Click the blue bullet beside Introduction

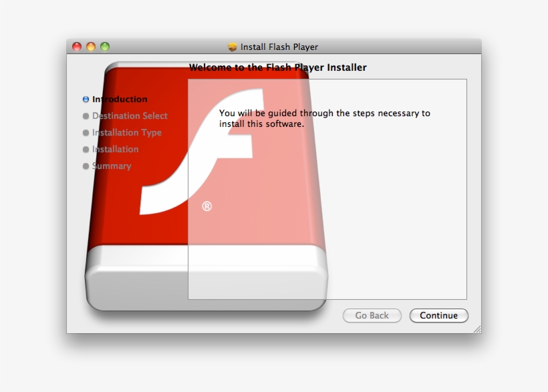(84, 99)
